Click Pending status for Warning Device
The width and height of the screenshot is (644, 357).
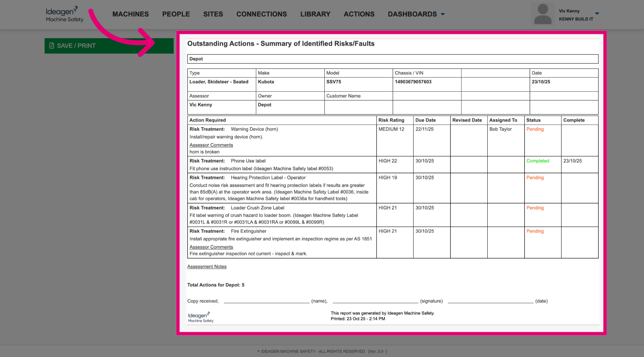[535, 129]
